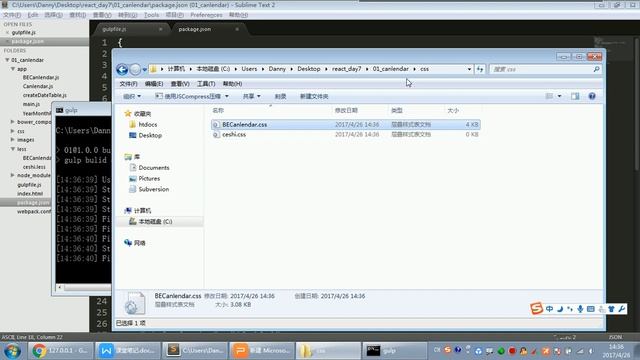Screen dimensions: 640x360
Task: Click the 新建文件夹 new folder button
Action: (314, 96)
